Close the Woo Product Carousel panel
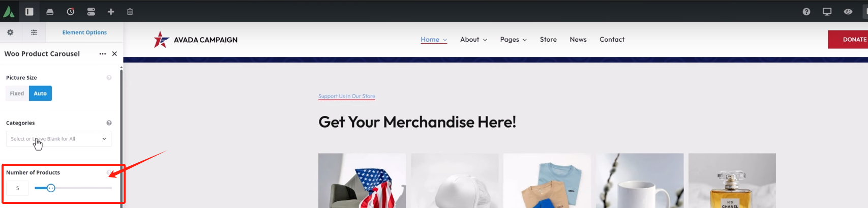This screenshot has width=868, height=208. coord(114,54)
